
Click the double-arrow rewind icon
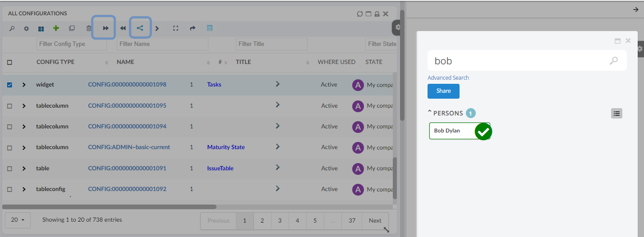click(x=123, y=28)
